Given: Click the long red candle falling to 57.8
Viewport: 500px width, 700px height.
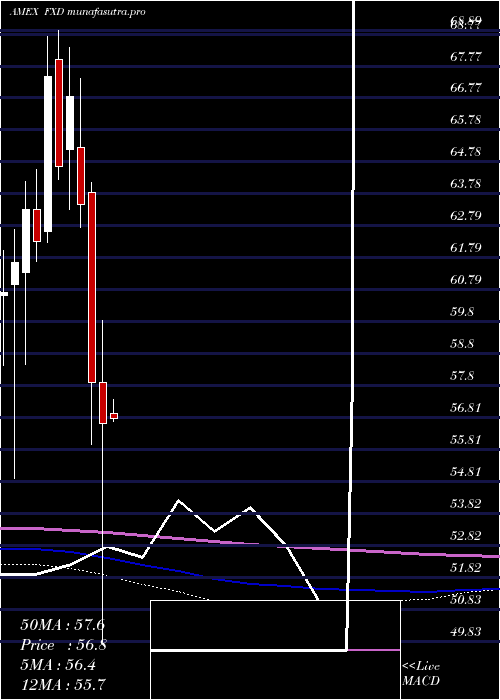Looking at the screenshot, I should pos(92,288).
